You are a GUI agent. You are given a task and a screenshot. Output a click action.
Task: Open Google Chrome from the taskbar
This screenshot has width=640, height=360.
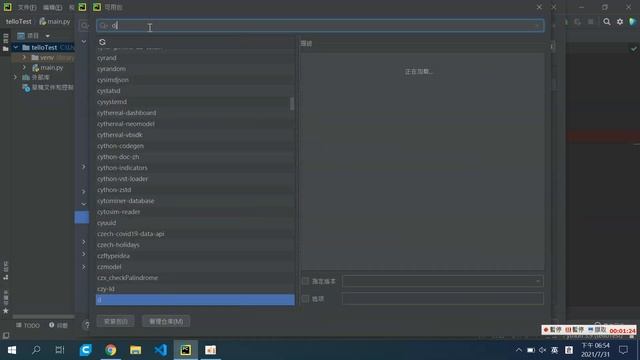[111, 350]
